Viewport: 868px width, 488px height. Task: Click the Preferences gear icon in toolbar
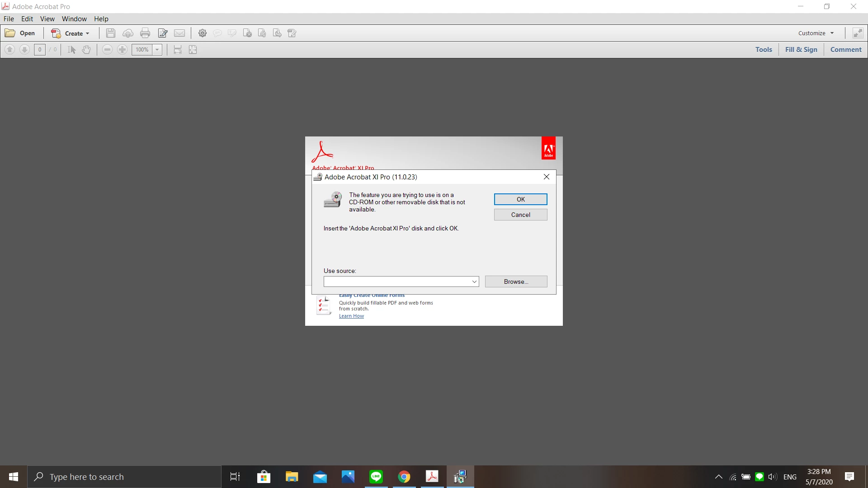(203, 33)
